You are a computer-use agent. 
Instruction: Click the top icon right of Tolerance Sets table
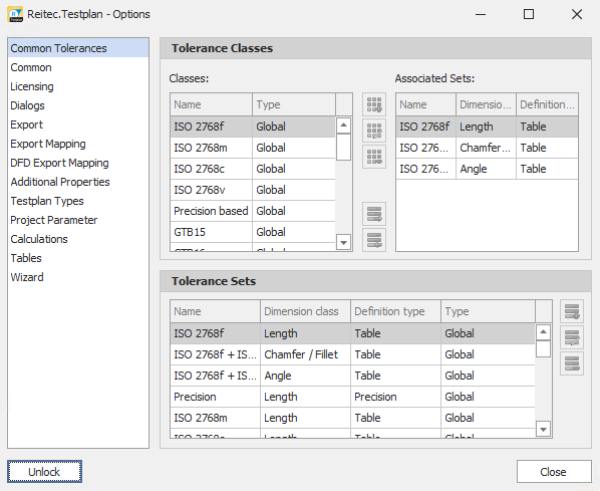[572, 312]
